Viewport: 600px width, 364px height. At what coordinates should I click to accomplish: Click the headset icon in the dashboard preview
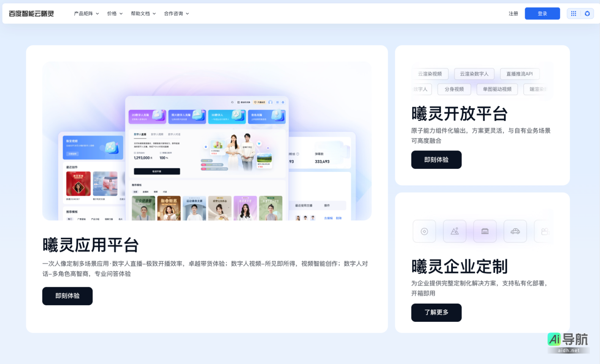(232, 102)
